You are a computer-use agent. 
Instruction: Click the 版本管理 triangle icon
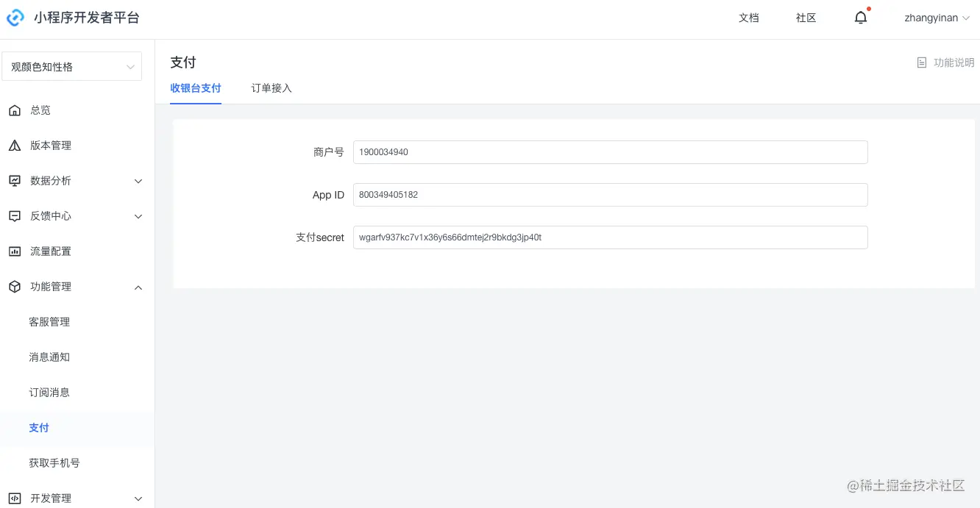pyautogui.click(x=15, y=146)
